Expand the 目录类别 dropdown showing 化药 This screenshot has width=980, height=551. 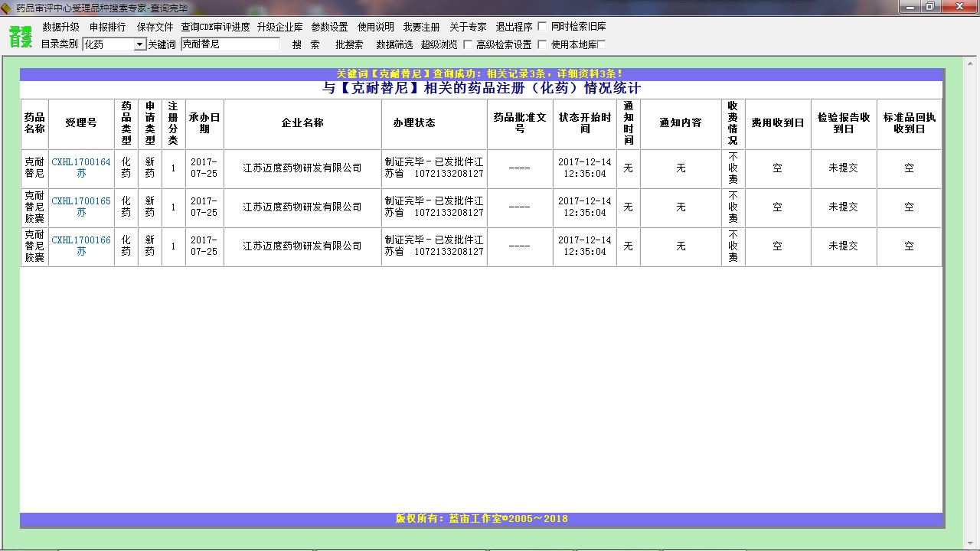140,44
